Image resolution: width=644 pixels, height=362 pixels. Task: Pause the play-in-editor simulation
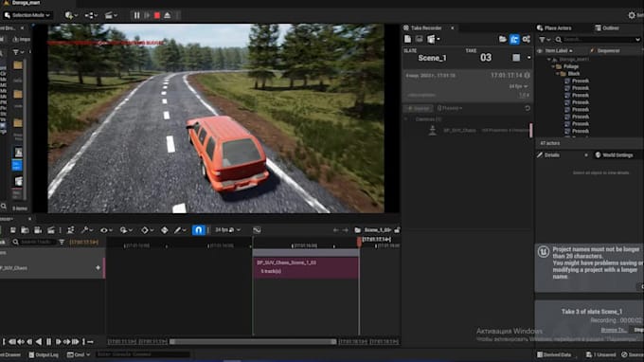(136, 15)
